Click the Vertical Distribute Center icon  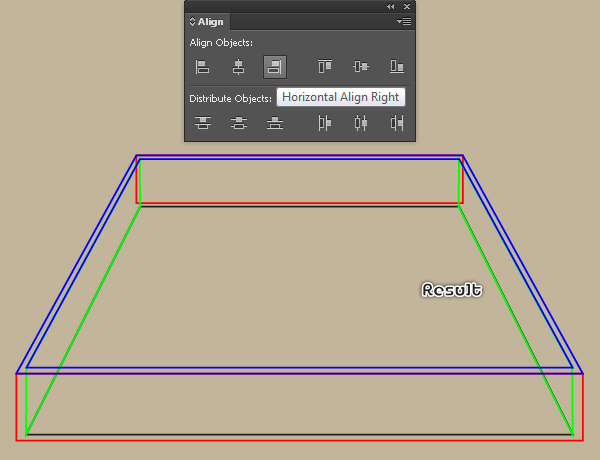coord(239,123)
